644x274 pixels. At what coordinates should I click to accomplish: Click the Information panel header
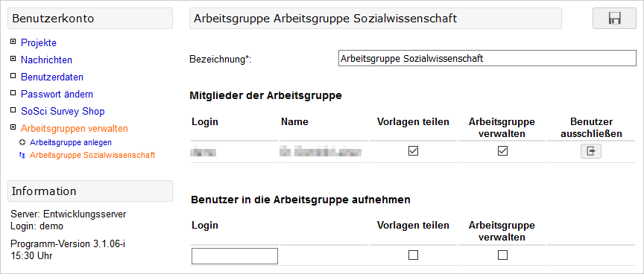coord(90,191)
